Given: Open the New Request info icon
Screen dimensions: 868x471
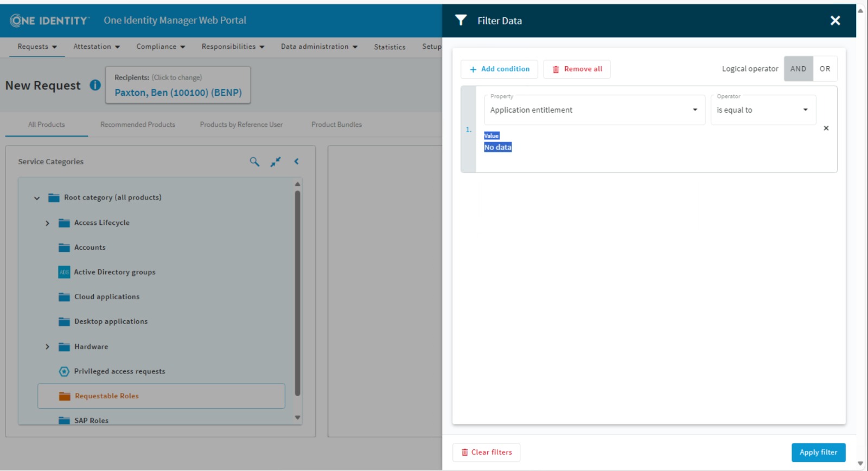Looking at the screenshot, I should click(95, 85).
